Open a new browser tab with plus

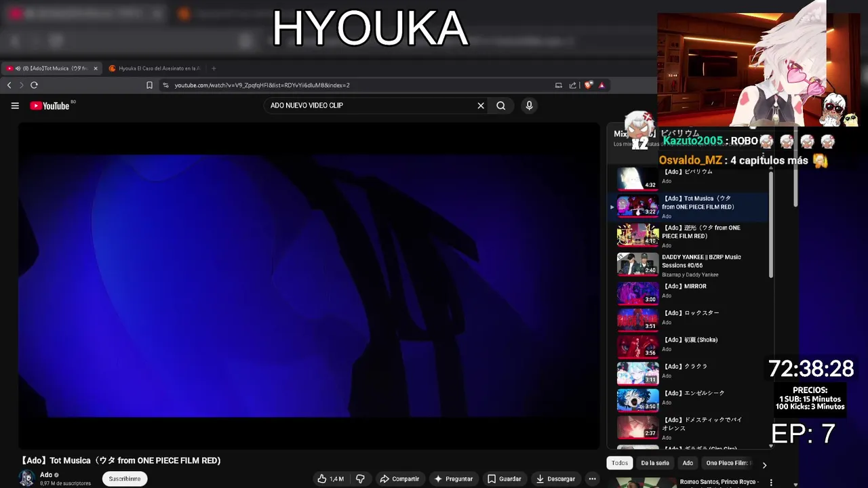pyautogui.click(x=214, y=68)
